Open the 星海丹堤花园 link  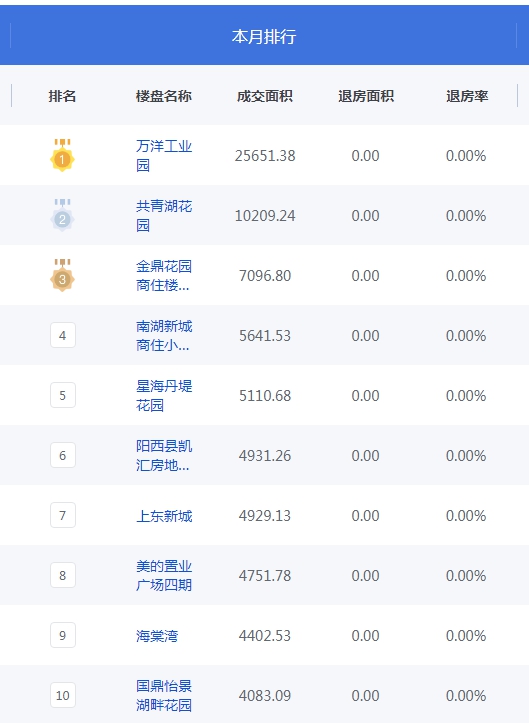164,395
